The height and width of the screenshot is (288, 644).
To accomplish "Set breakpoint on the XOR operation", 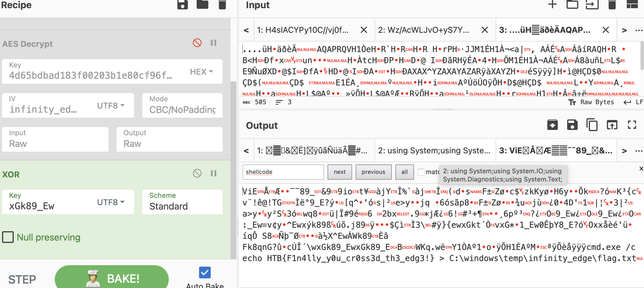I will pyautogui.click(x=214, y=173).
